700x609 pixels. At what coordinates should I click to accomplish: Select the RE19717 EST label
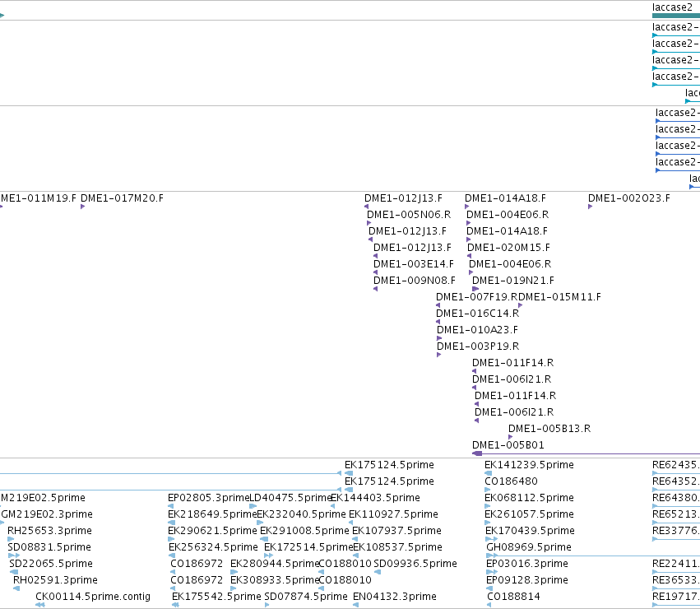point(676,597)
